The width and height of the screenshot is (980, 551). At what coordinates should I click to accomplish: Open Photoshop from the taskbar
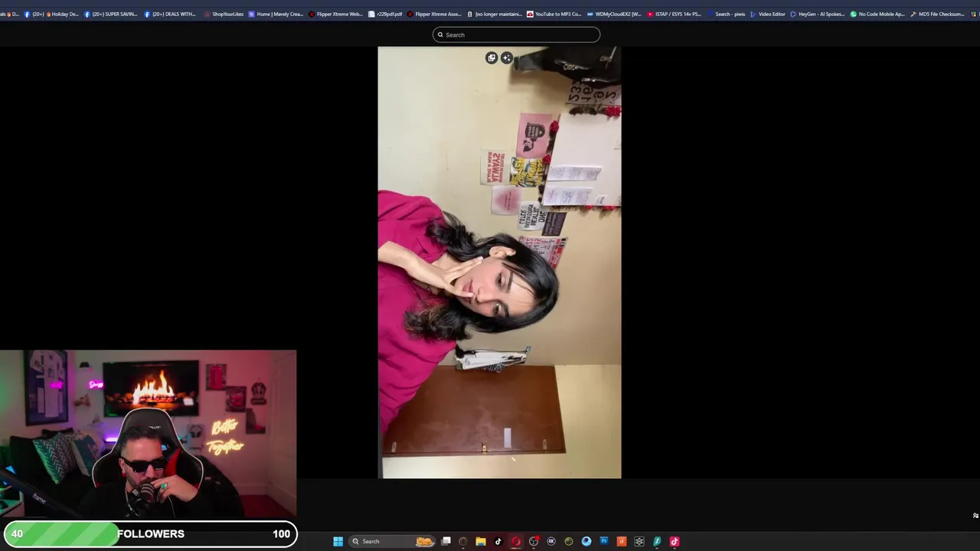point(604,541)
